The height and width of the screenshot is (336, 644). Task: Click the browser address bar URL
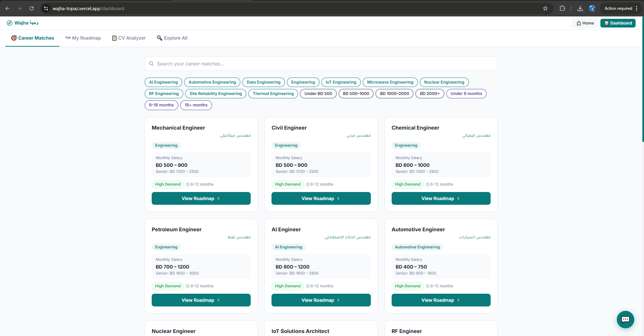tap(88, 8)
